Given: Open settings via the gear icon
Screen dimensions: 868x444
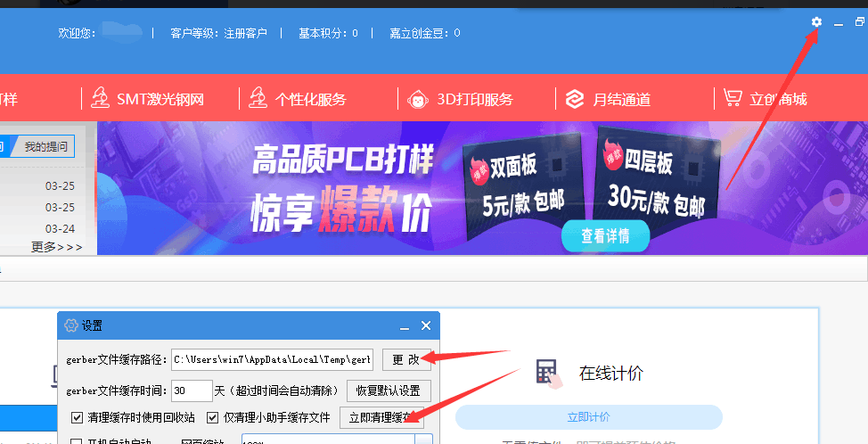Looking at the screenshot, I should 816,22.
